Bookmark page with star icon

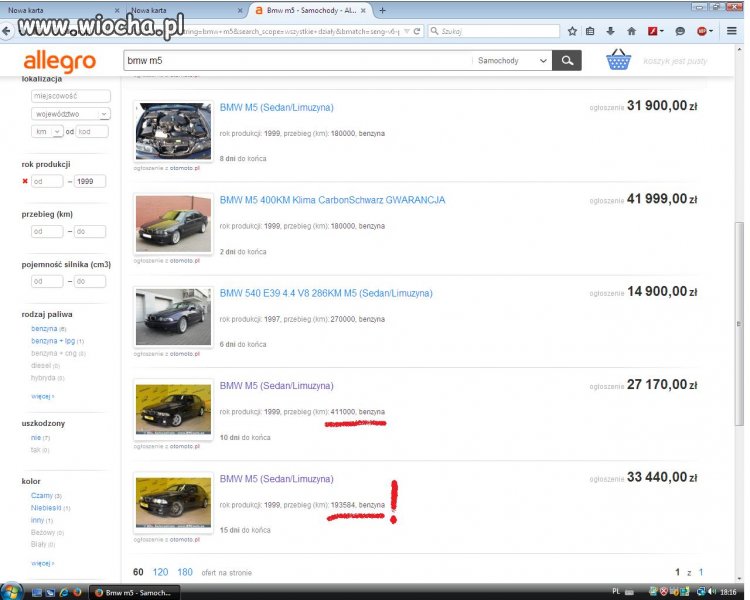point(572,31)
